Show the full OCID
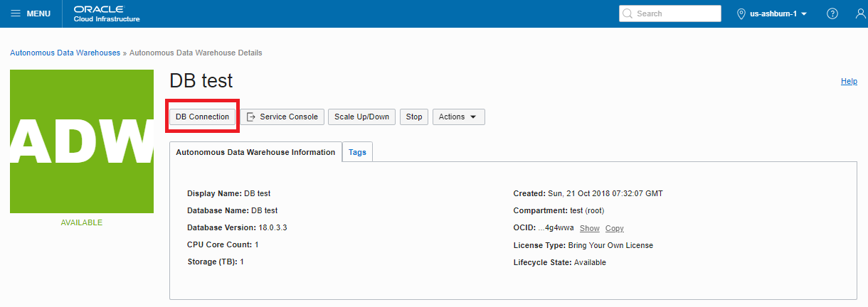The image size is (868, 307). (590, 228)
